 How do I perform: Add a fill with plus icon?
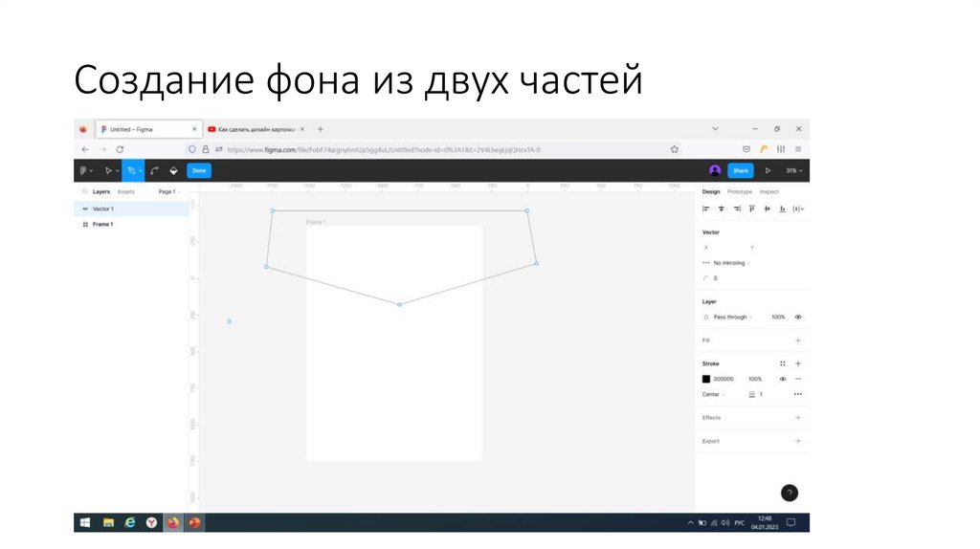(798, 340)
